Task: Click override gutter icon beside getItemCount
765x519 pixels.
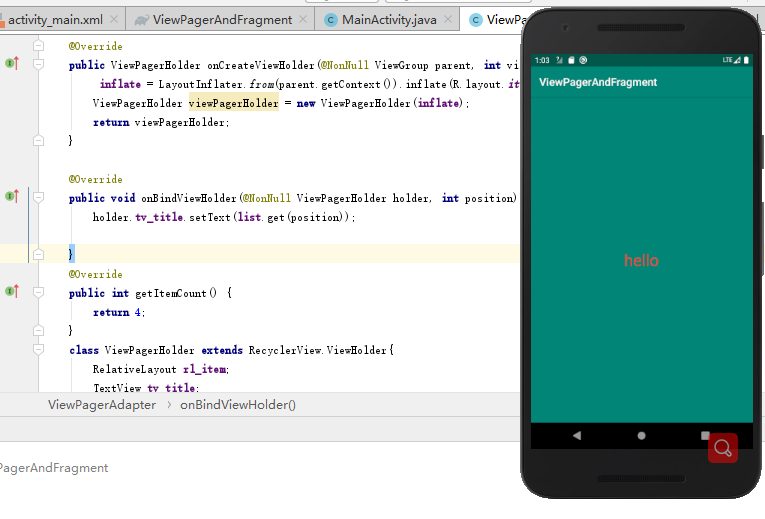Action: (12, 291)
